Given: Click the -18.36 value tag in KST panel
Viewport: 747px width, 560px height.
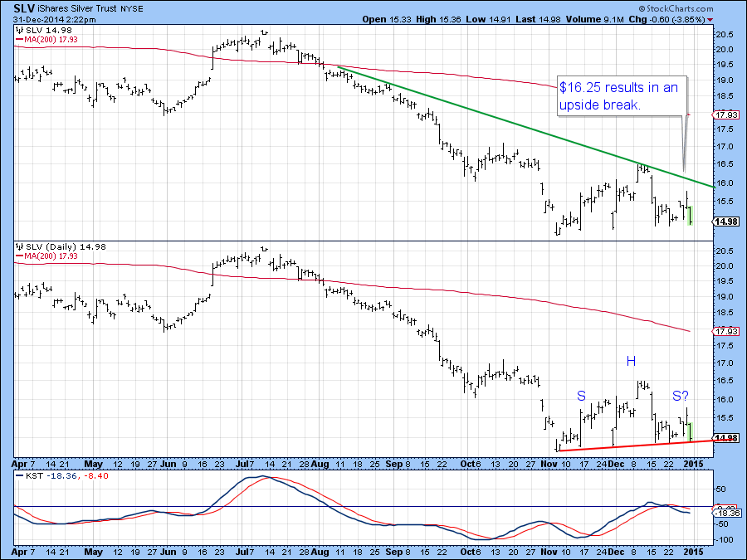Looking at the screenshot, I should click(x=726, y=513).
